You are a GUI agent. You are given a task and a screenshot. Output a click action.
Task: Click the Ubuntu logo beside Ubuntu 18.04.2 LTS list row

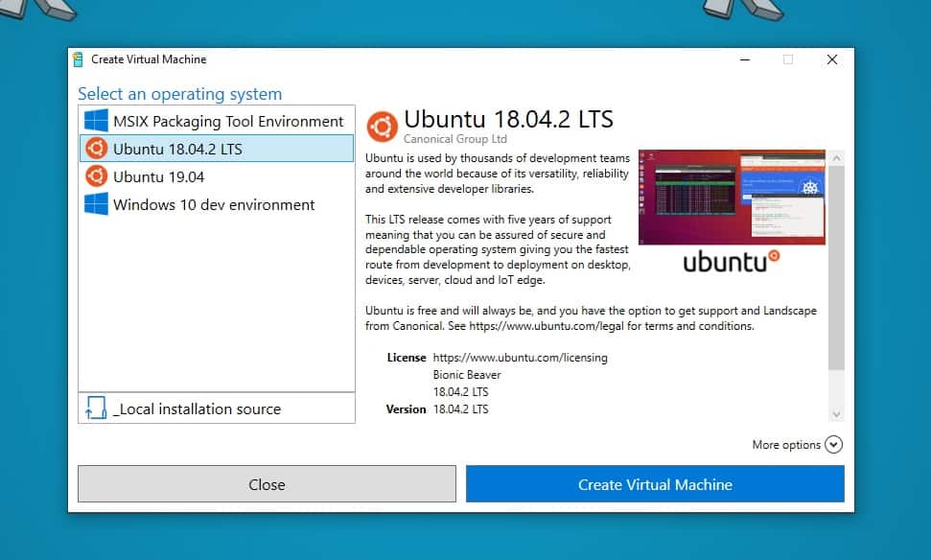click(x=96, y=149)
